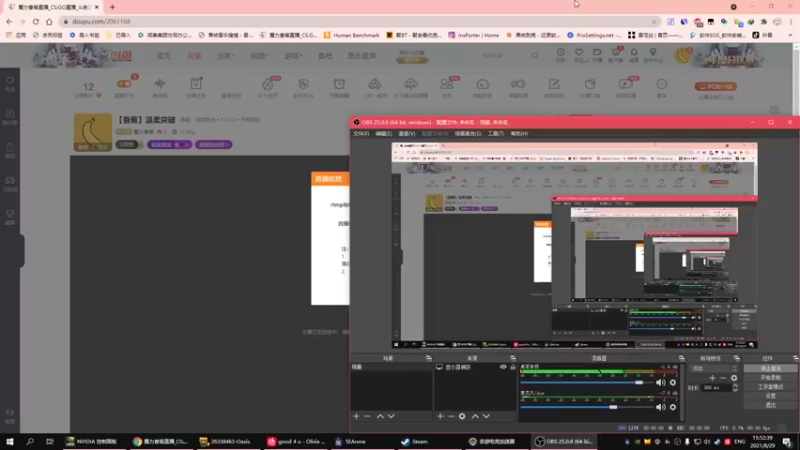This screenshot has height=450, width=800.
Task: Move source down in the sources list
Action: (x=486, y=416)
